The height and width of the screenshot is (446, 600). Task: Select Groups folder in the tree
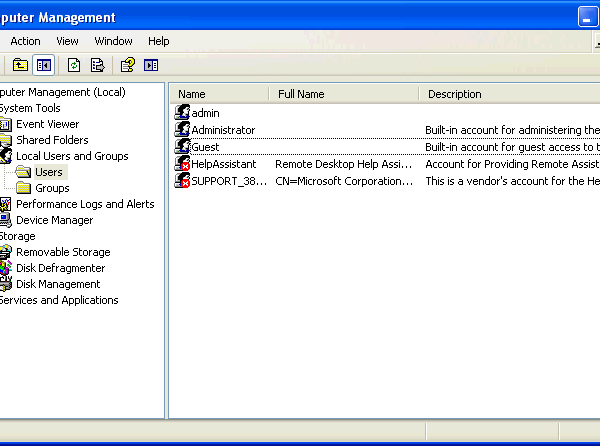point(52,188)
